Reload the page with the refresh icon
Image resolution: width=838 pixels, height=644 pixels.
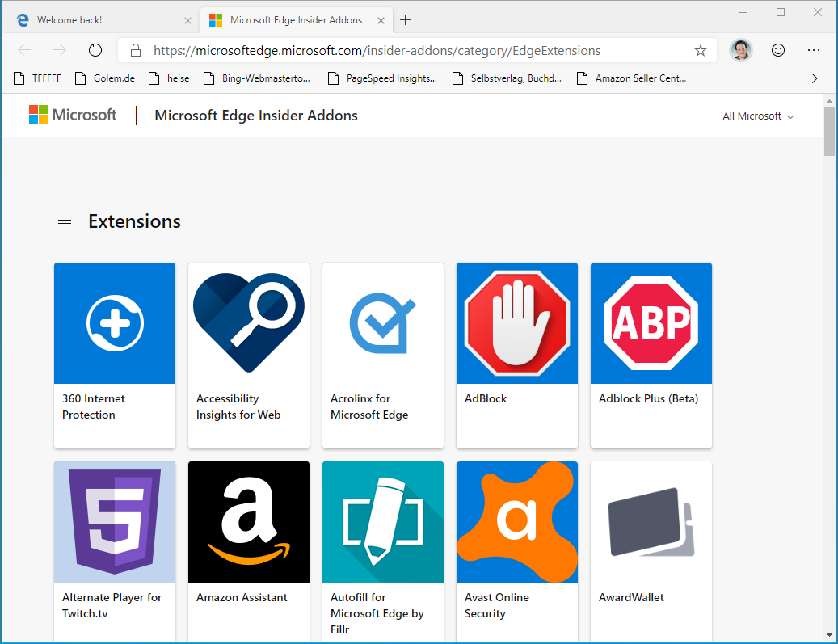(95, 50)
